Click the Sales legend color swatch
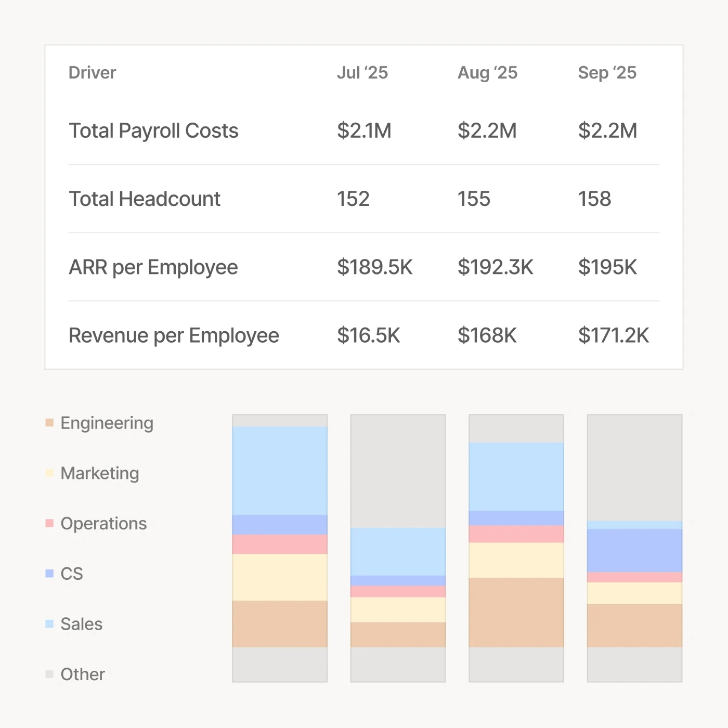Screen dimensions: 728x728 coord(49,623)
